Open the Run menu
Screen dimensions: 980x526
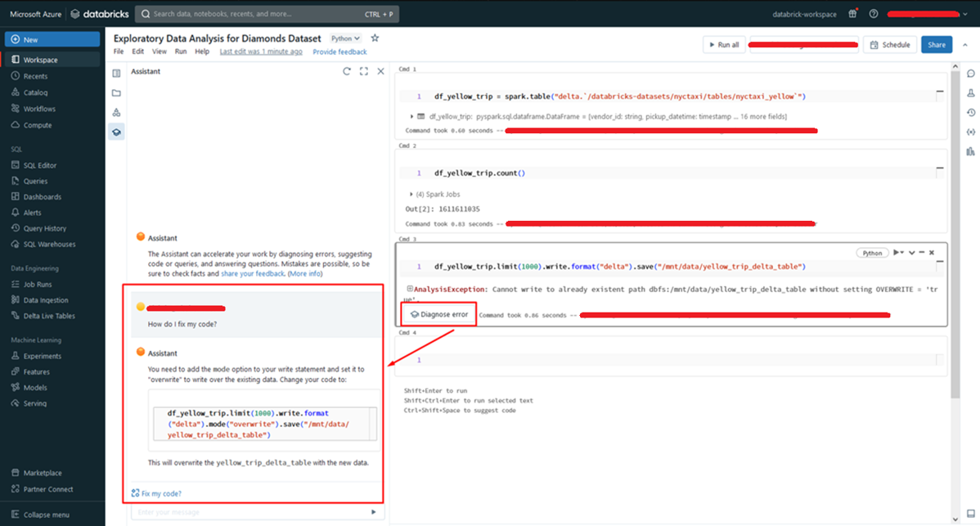click(180, 52)
